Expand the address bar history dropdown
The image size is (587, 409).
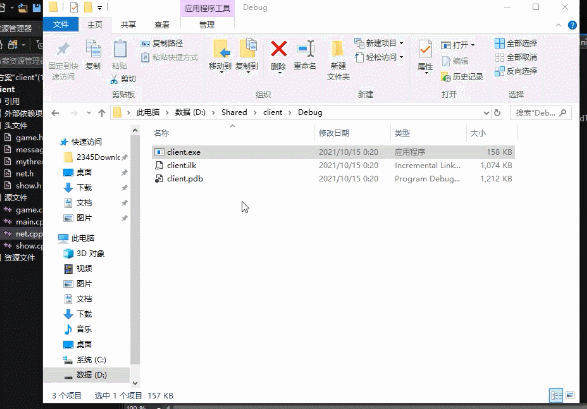486,113
